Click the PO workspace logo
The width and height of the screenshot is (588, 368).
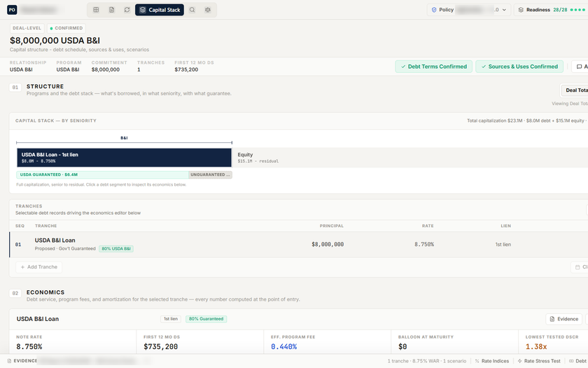(x=12, y=10)
